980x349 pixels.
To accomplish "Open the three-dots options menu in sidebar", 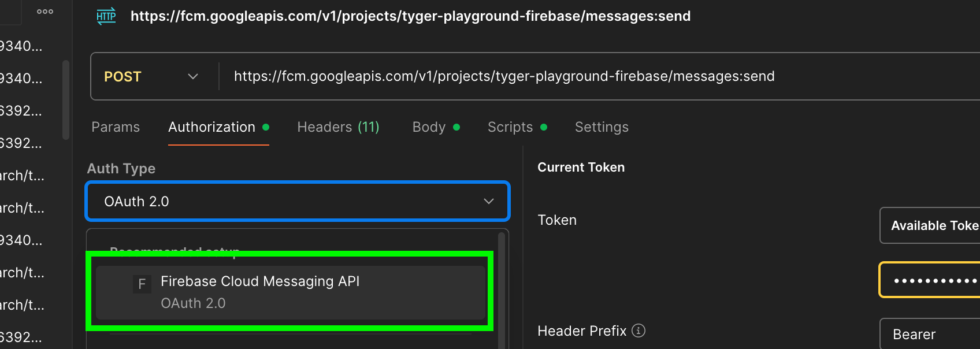I will tap(45, 12).
